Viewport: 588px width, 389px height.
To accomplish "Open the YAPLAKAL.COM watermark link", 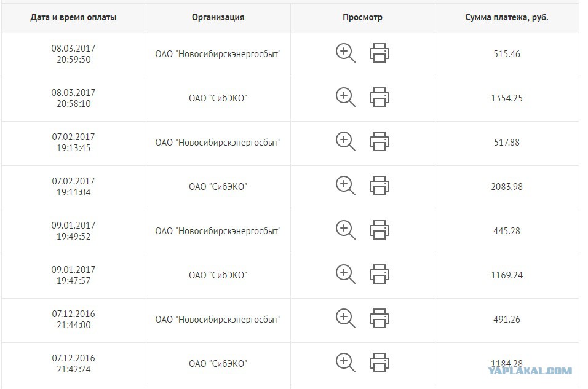I will pyautogui.click(x=530, y=371).
